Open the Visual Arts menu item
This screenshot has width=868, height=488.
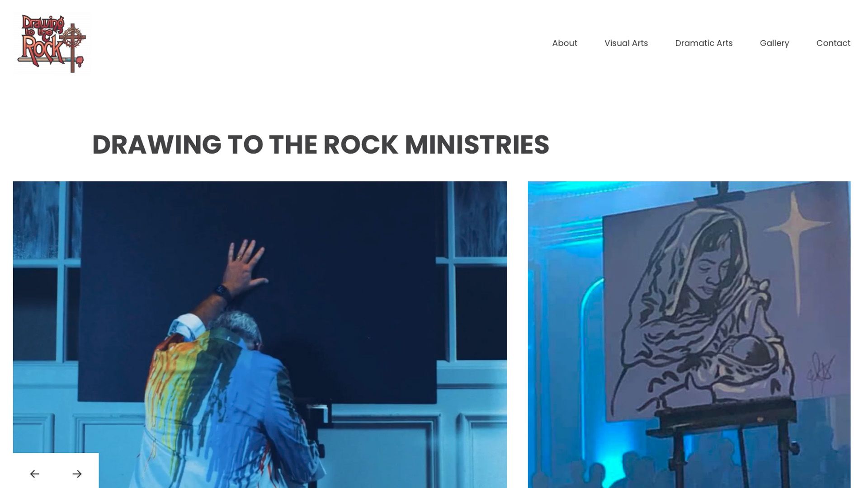(626, 43)
